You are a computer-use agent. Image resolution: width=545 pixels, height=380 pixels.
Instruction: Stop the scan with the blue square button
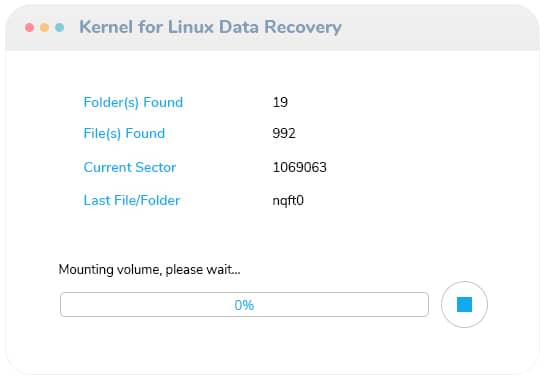[x=464, y=305]
